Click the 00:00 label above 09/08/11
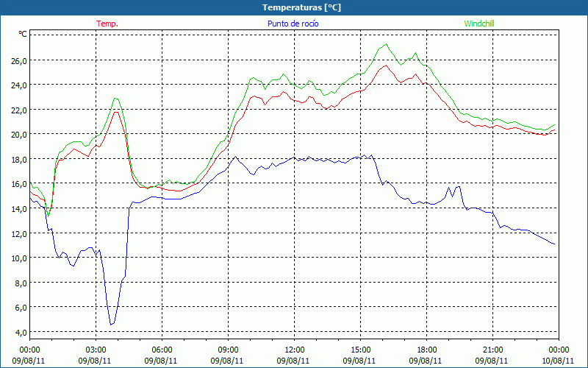The width and height of the screenshot is (588, 368). click(x=29, y=350)
